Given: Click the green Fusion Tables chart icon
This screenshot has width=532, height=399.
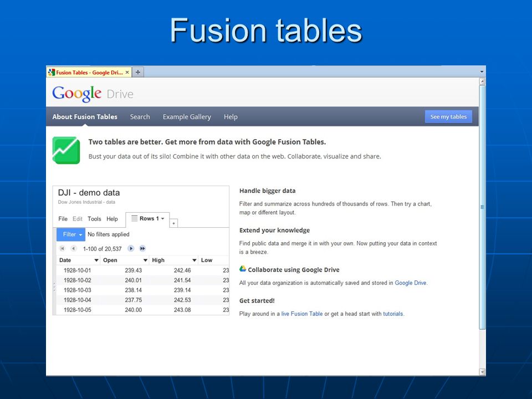Looking at the screenshot, I should [x=66, y=150].
